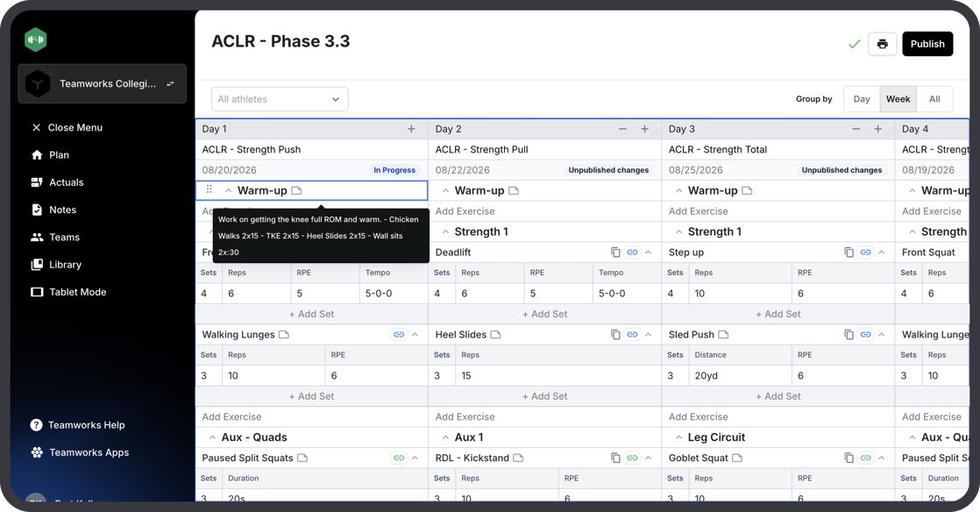This screenshot has width=980, height=512.
Task: Click the drag handle on Day 1 Warm-up
Action: pos(209,189)
